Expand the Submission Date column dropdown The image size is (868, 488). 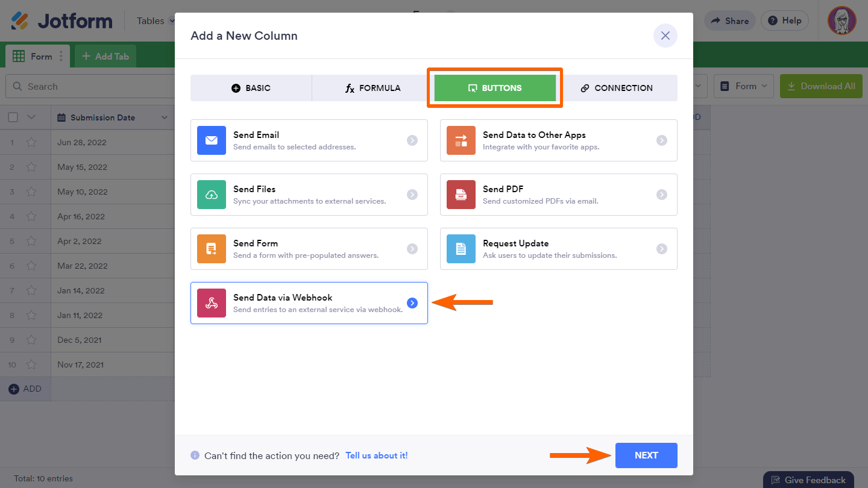(x=164, y=117)
